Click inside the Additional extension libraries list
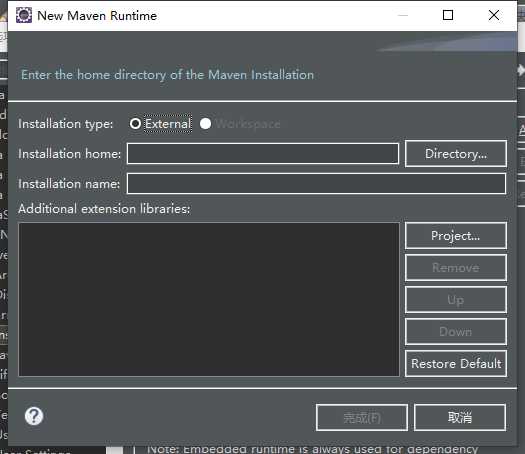 point(209,299)
